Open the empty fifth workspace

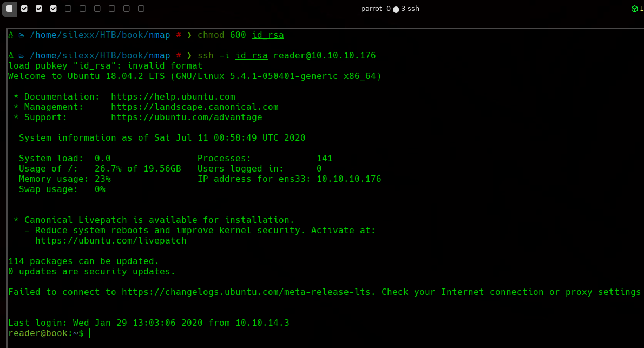[68, 9]
